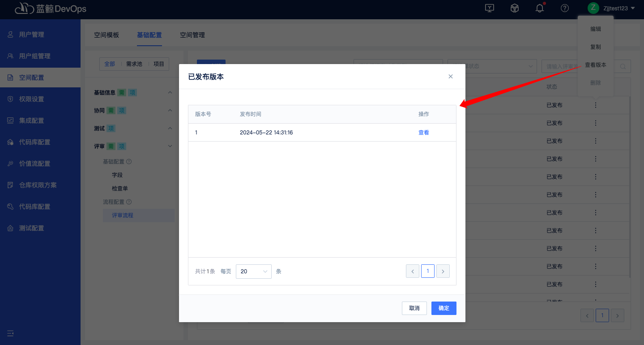Image resolution: width=644 pixels, height=345 pixels.
Task: Click the 权限设置 shield icon
Action: click(x=10, y=99)
